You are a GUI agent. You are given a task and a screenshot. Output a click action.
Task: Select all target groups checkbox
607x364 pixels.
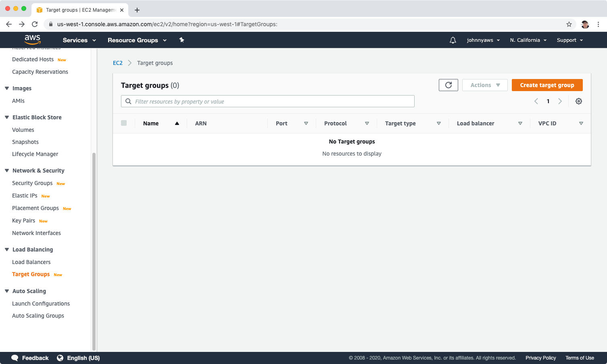click(124, 123)
